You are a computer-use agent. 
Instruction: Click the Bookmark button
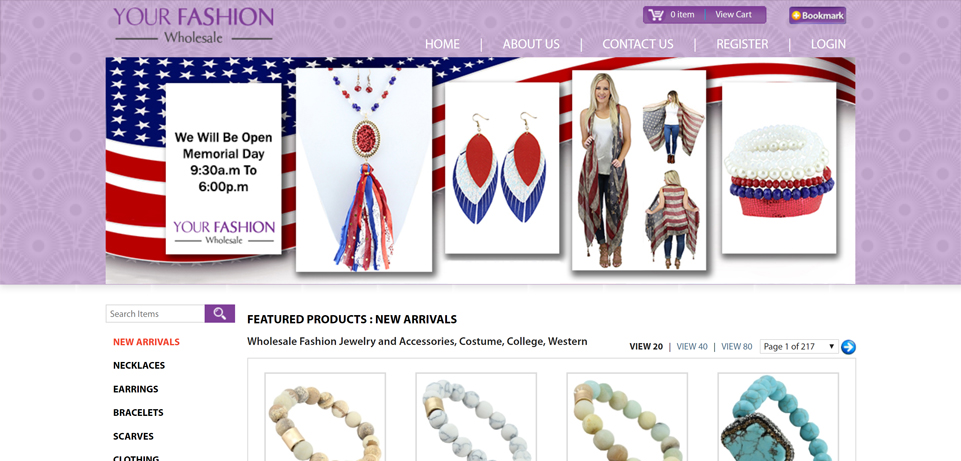tap(818, 15)
